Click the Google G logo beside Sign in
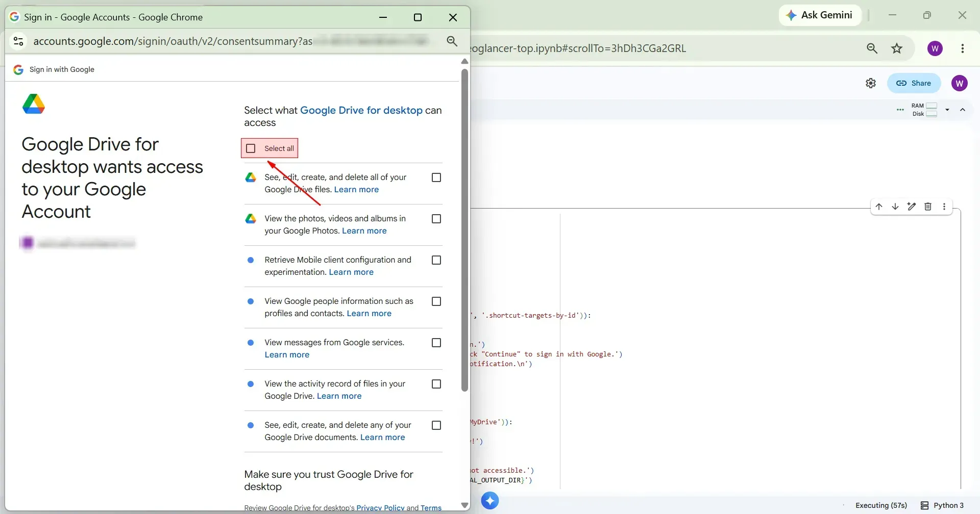Image resolution: width=980 pixels, height=514 pixels. [x=18, y=69]
